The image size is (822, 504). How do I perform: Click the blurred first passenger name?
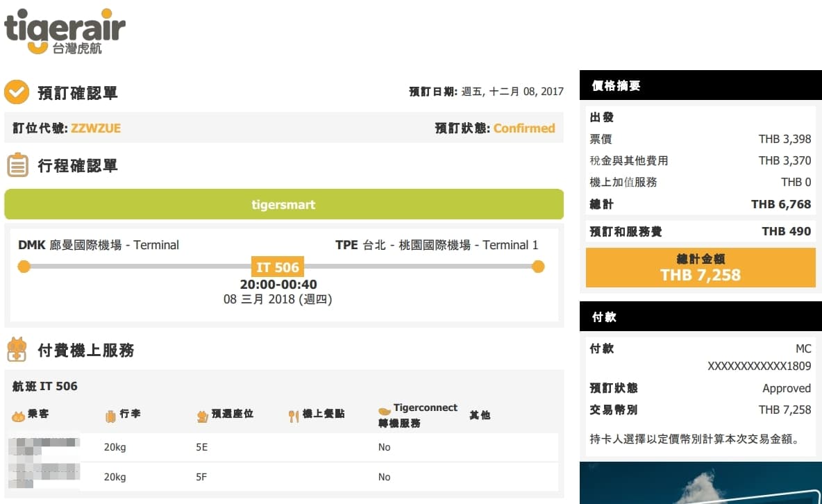pos(44,446)
